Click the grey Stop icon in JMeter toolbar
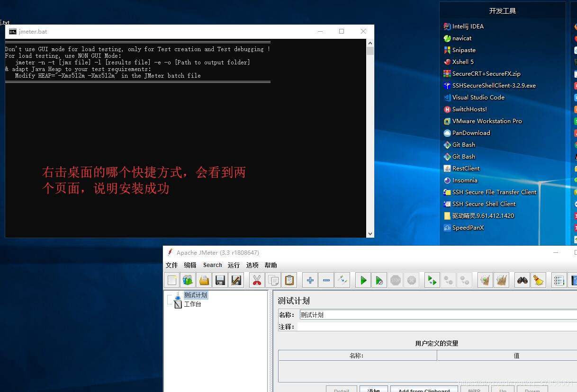 tap(396, 280)
